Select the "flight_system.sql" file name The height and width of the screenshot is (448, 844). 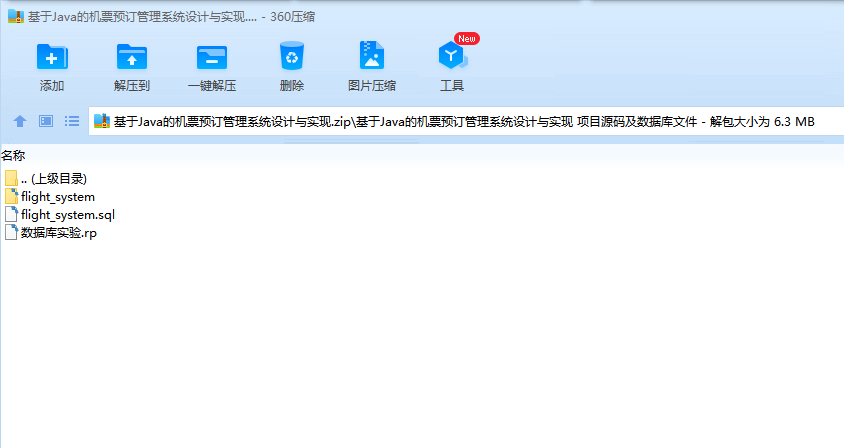tap(68, 215)
